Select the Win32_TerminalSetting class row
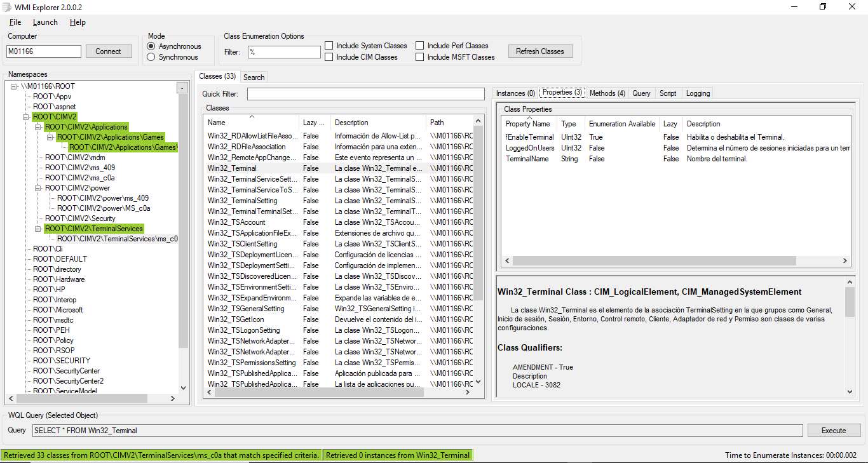The image size is (868, 463). pyautogui.click(x=339, y=201)
